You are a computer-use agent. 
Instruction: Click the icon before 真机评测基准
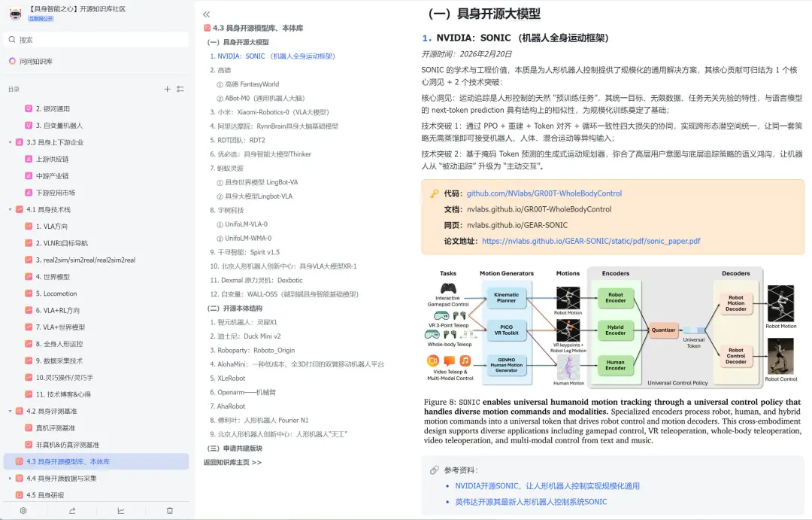(29, 427)
